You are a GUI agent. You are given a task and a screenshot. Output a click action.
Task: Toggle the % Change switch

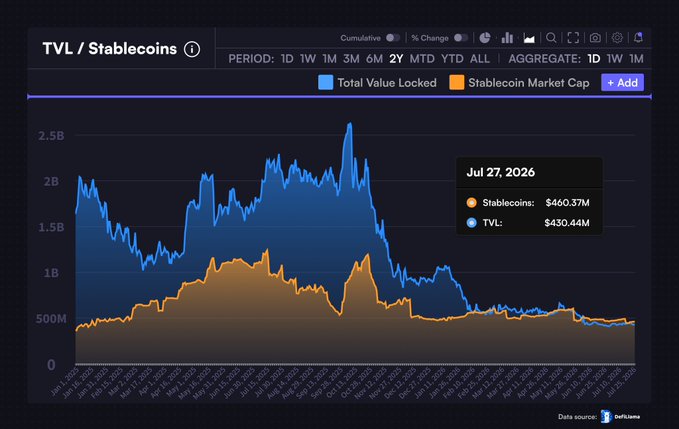tap(461, 38)
